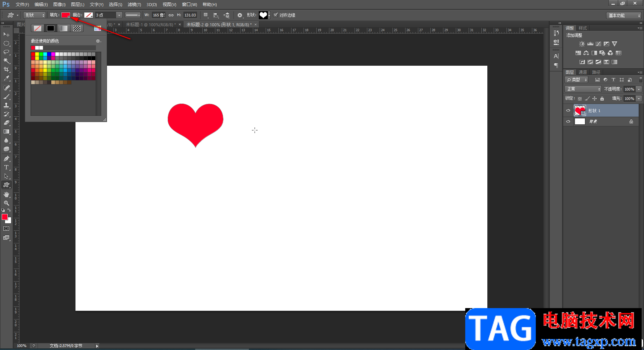Open the Paragraph panel icon

click(556, 65)
